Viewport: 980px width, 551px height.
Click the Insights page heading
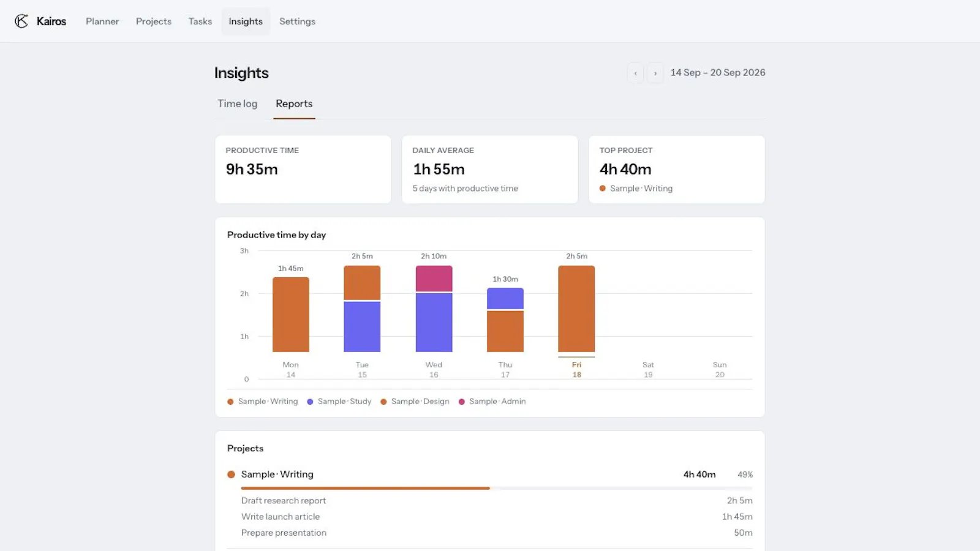(241, 73)
